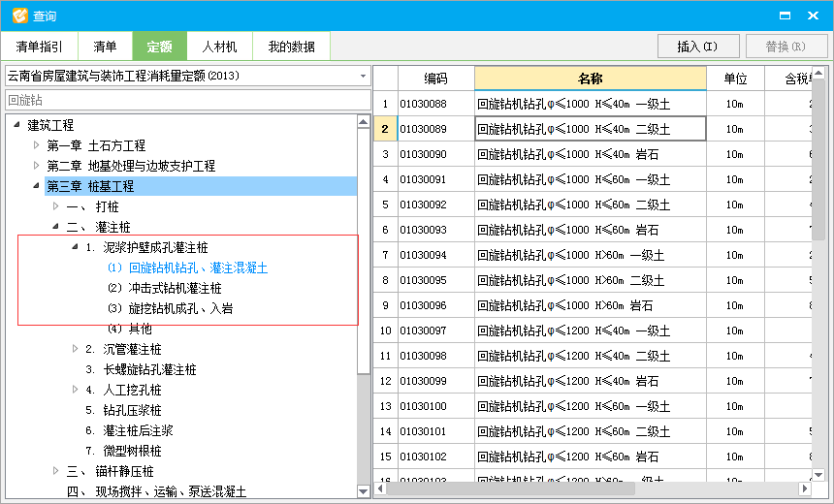Focus the 回旋钻 search field
This screenshot has height=504, width=834.
188,100
